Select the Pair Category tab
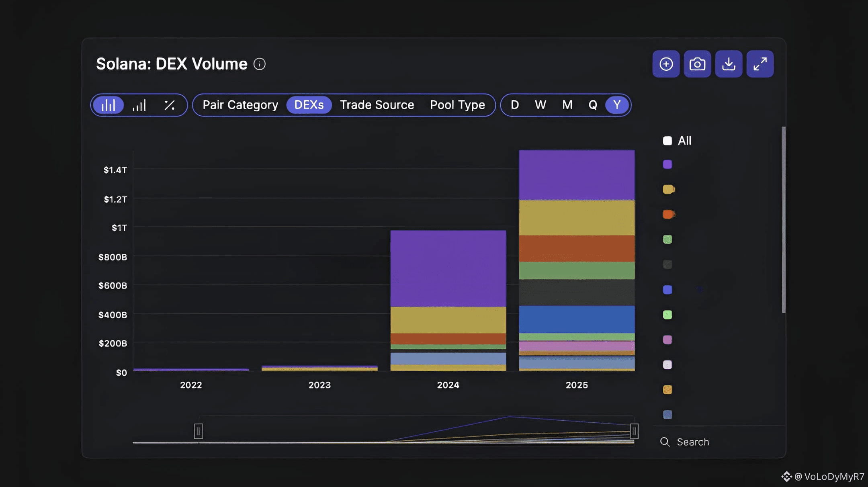The height and width of the screenshot is (487, 868). click(240, 105)
